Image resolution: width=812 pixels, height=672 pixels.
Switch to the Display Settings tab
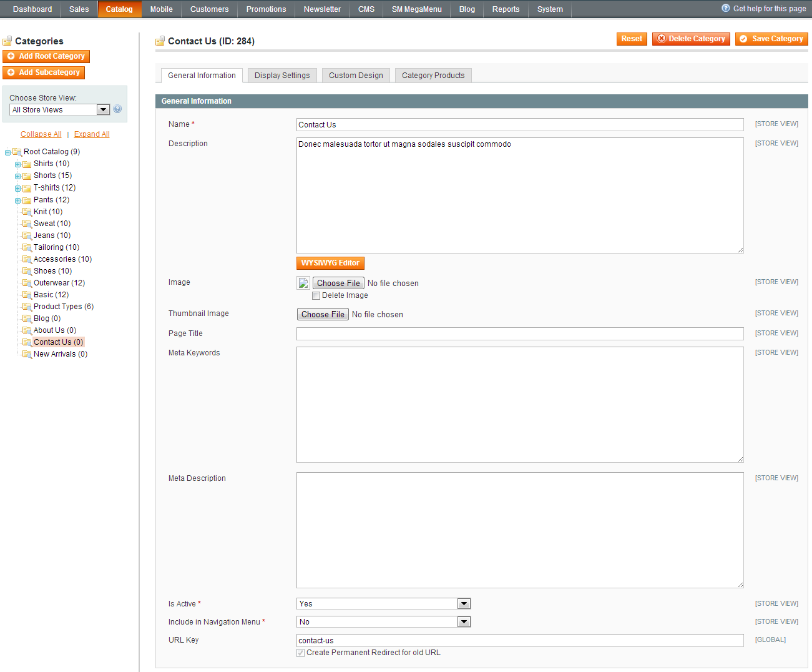click(x=282, y=76)
